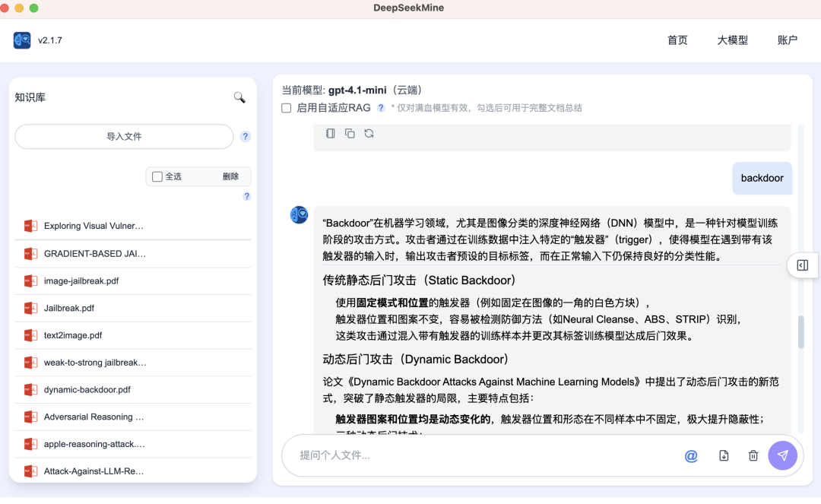This screenshot has width=821, height=504.
Task: Click PDF icon of text2image.pdf
Action: [30, 335]
